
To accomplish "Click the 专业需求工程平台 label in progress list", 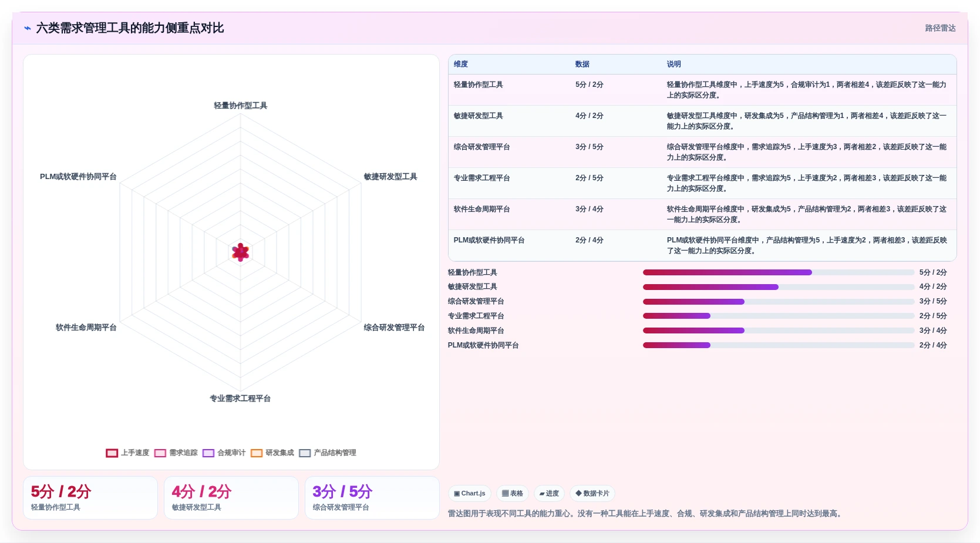I will 476,316.
